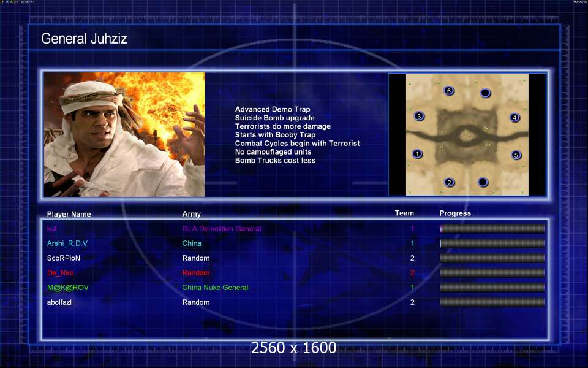The image size is (588, 368).
Task: Click De_Niro's Random army entry
Action: [x=196, y=272]
